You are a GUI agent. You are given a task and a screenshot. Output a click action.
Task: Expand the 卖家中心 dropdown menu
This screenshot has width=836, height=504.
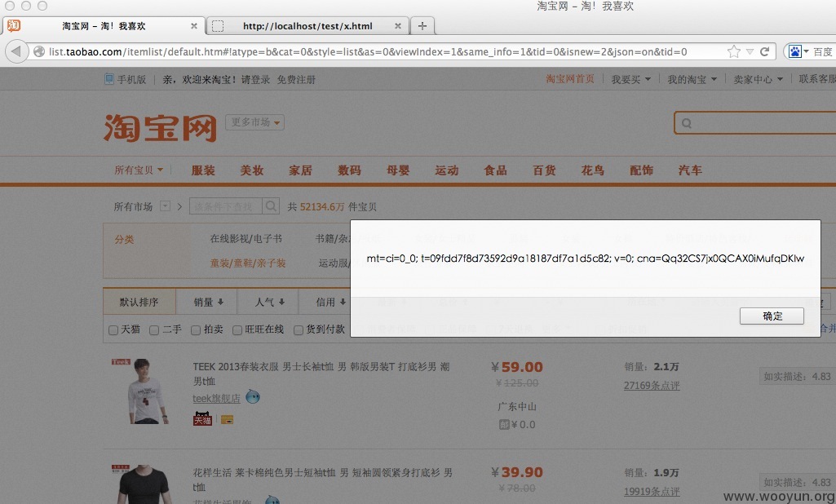pyautogui.click(x=758, y=79)
